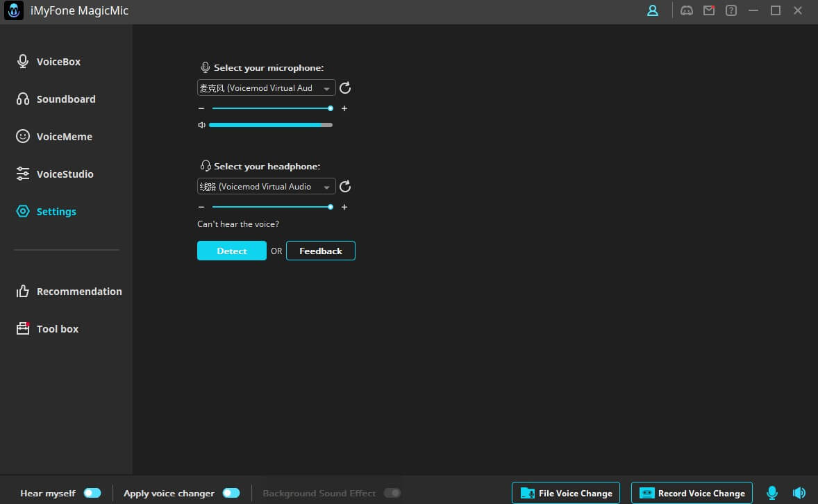Toggle the Background Sound Effect switch
Screen dimensions: 818x504
pos(392,493)
